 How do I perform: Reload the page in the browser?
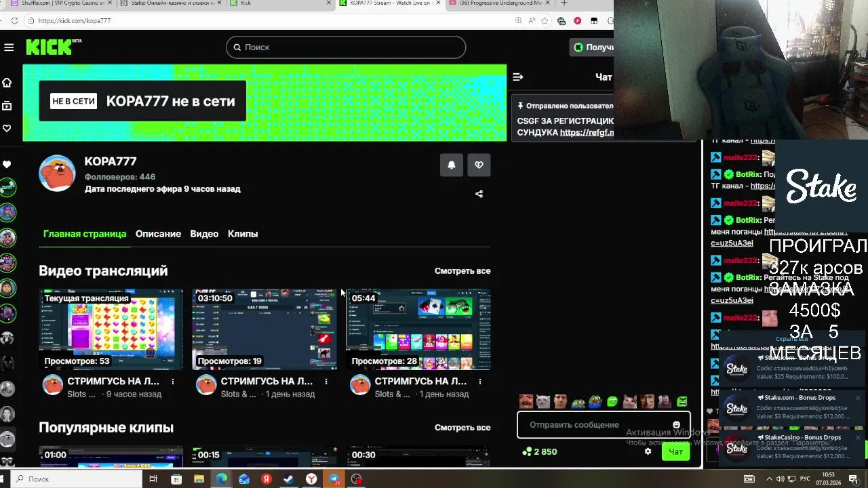click(x=14, y=21)
